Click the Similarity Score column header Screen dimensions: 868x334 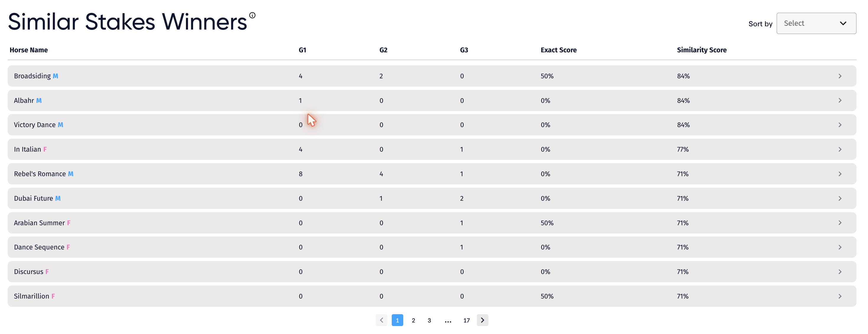point(702,50)
